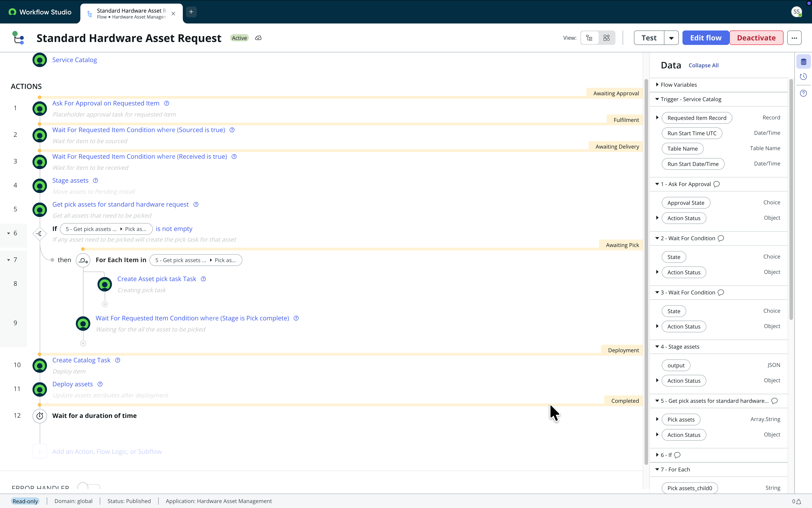Expand the Requested Item Record pill

[x=657, y=118]
